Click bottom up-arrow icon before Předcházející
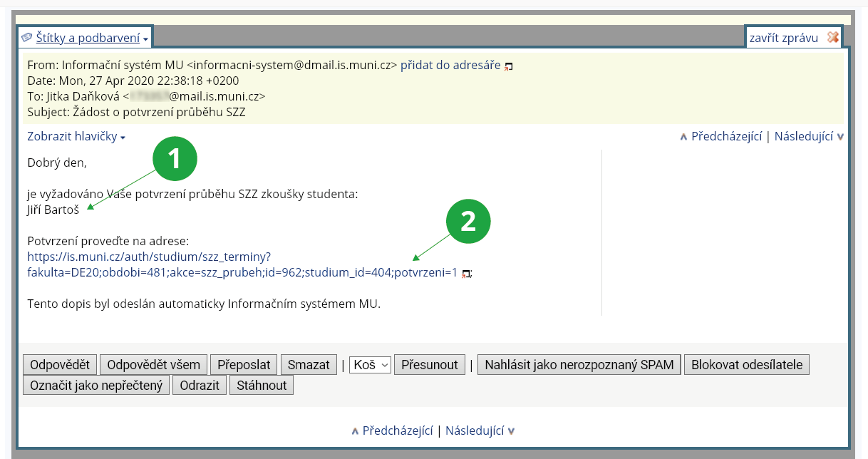The width and height of the screenshot is (868, 459). point(355,431)
